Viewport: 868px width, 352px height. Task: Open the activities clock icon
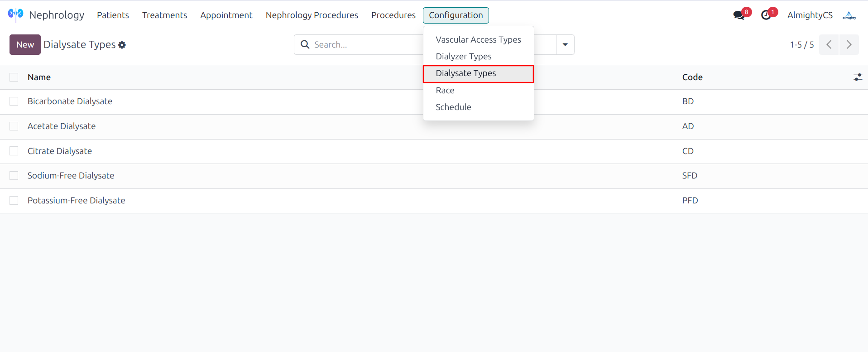(x=766, y=15)
